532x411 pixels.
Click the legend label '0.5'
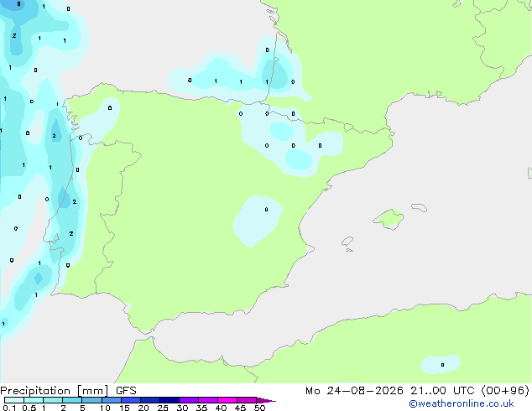pos(29,408)
